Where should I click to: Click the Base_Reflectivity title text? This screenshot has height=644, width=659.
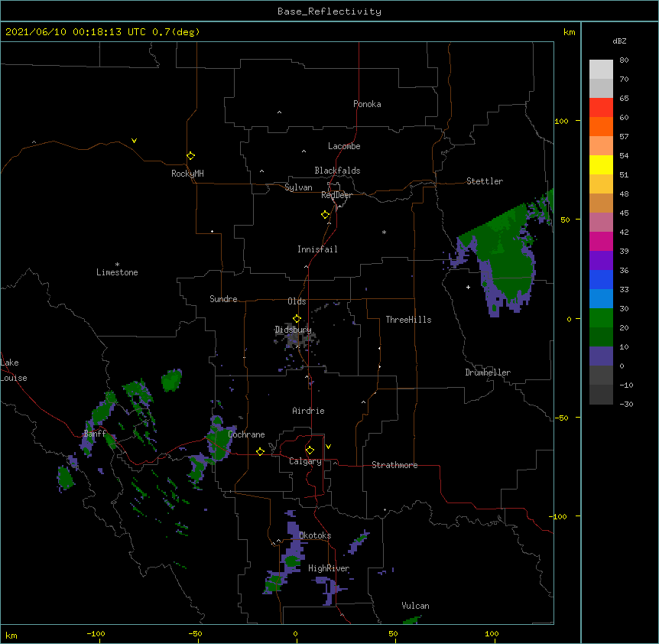[329, 11]
